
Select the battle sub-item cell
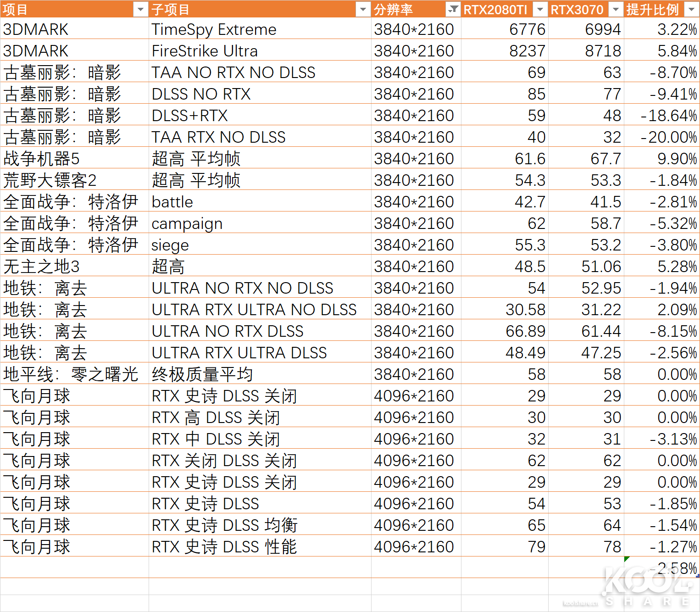[x=260, y=201]
